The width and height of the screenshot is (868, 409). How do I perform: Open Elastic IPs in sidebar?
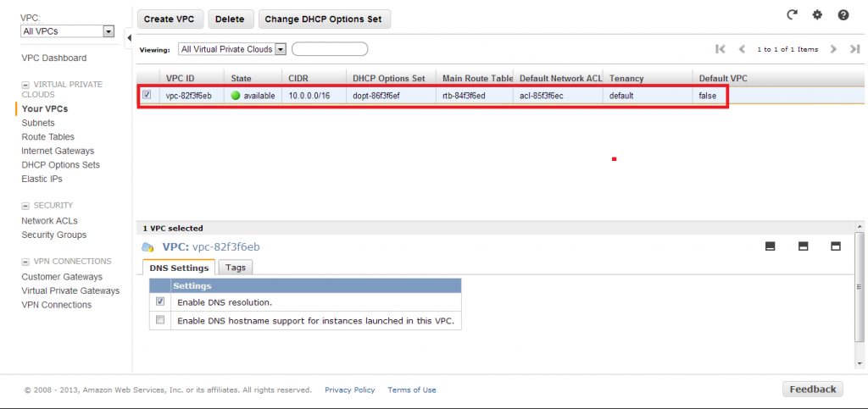coord(42,179)
